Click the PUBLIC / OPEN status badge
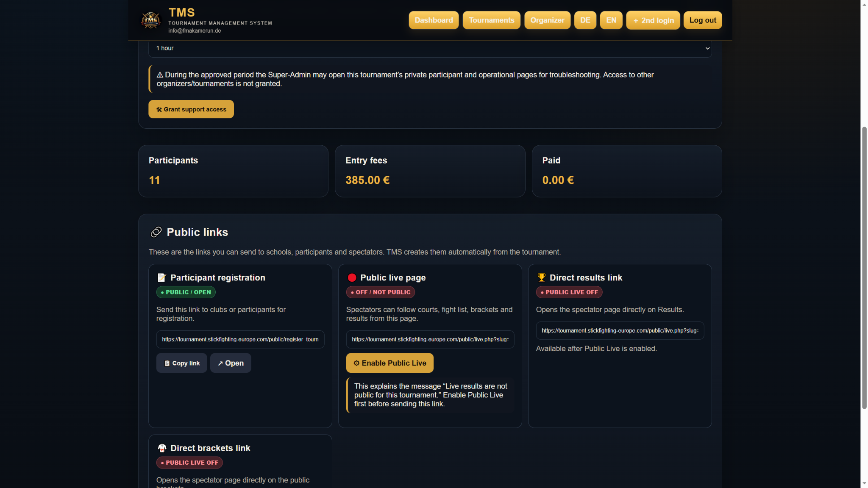868x488 pixels. pos(186,292)
